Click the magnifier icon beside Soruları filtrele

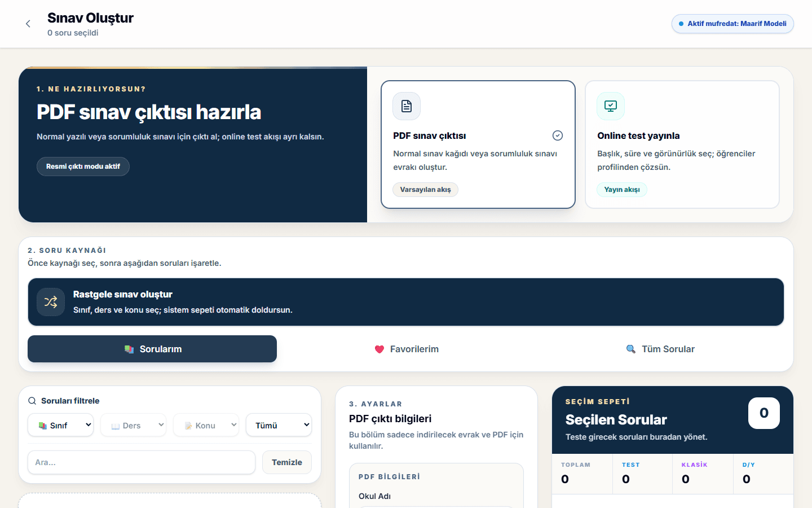tap(32, 401)
